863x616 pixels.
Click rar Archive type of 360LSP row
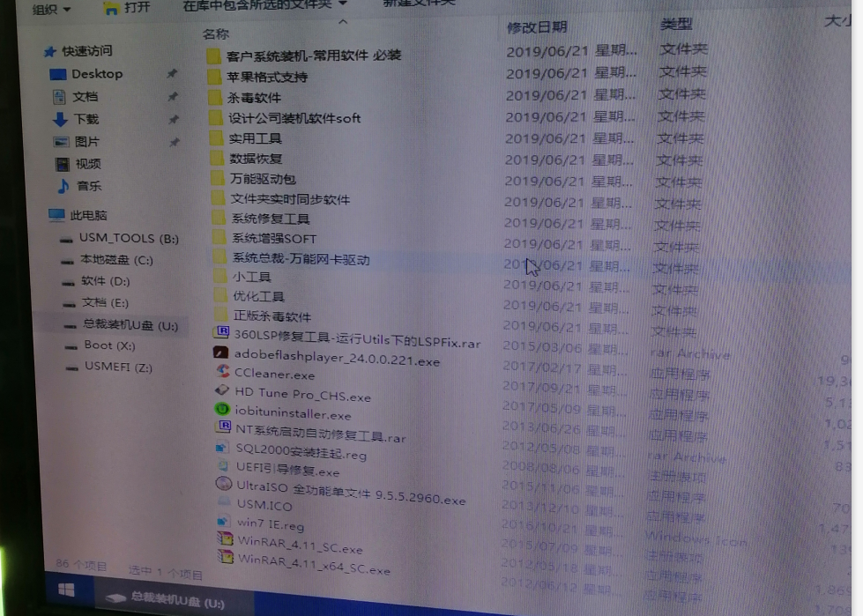(x=690, y=354)
